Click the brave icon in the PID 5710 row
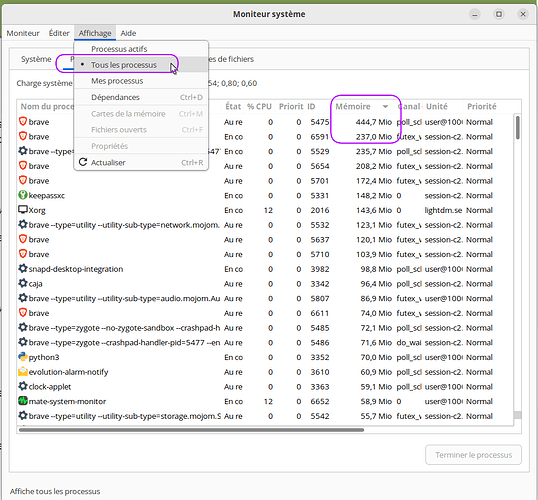538x500 pixels. (x=23, y=254)
